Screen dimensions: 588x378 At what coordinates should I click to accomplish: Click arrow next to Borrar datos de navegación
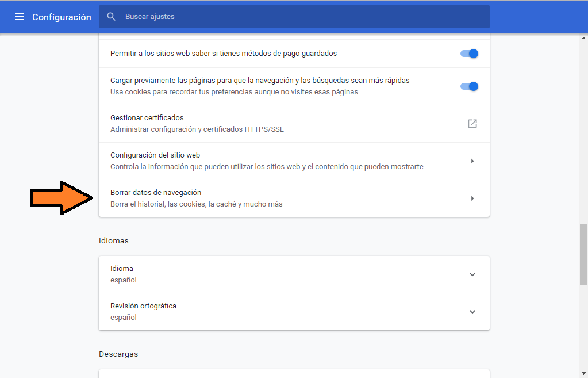click(x=472, y=198)
